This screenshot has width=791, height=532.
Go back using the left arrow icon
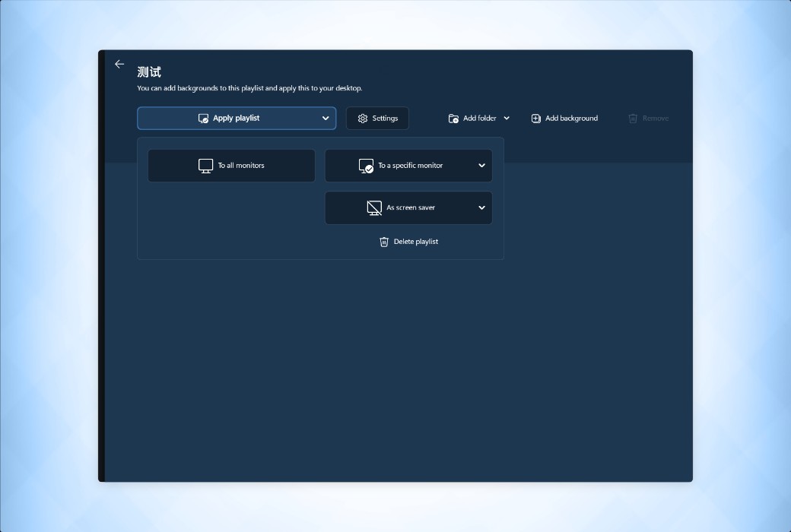pos(119,64)
